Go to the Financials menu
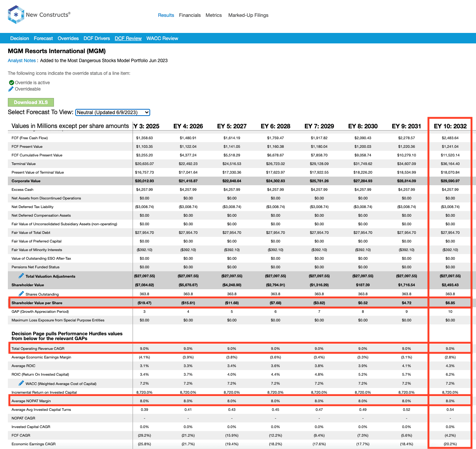Viewport: 476px width, 449px height. 190,15
